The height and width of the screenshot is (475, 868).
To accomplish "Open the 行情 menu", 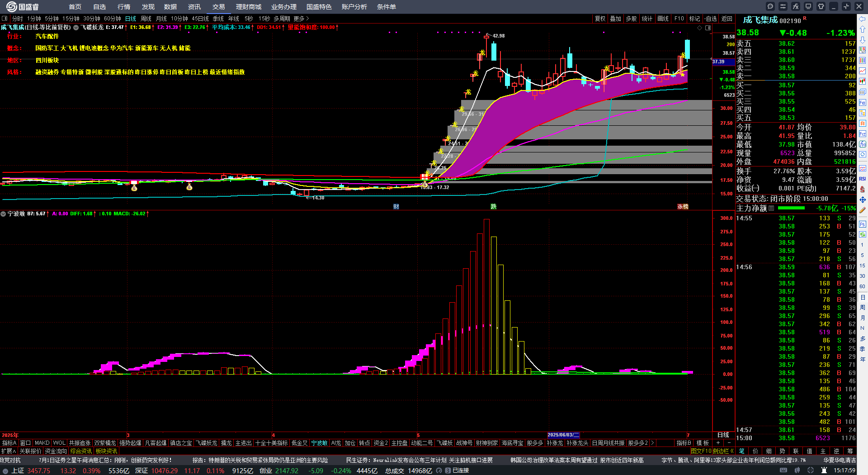I will point(124,7).
